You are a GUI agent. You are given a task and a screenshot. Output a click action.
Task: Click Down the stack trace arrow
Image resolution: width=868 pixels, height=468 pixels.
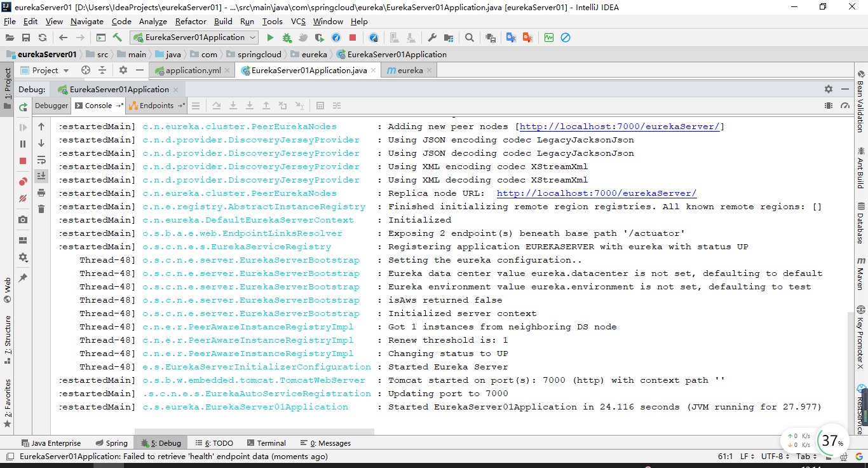click(41, 143)
